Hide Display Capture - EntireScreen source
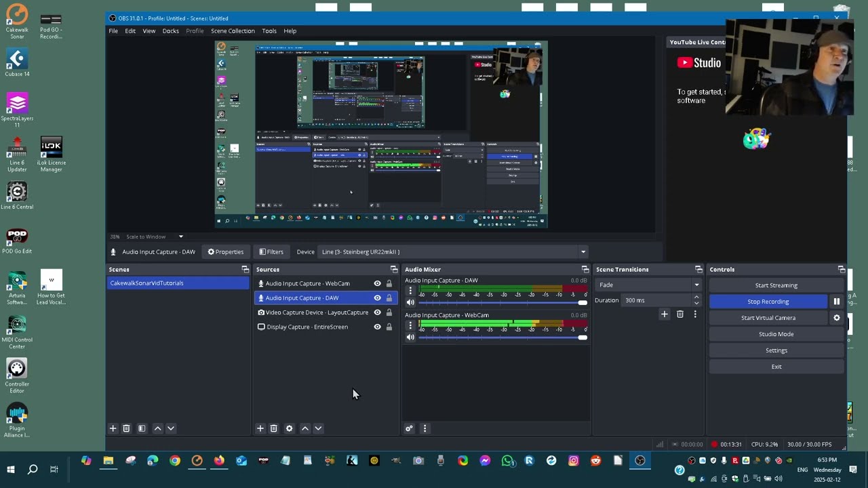The width and height of the screenshot is (868, 488). click(x=378, y=327)
